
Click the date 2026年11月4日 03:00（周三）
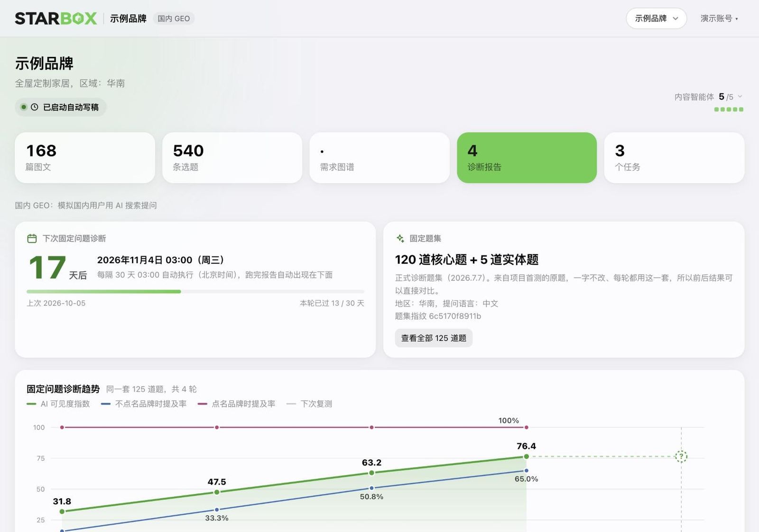160,260
